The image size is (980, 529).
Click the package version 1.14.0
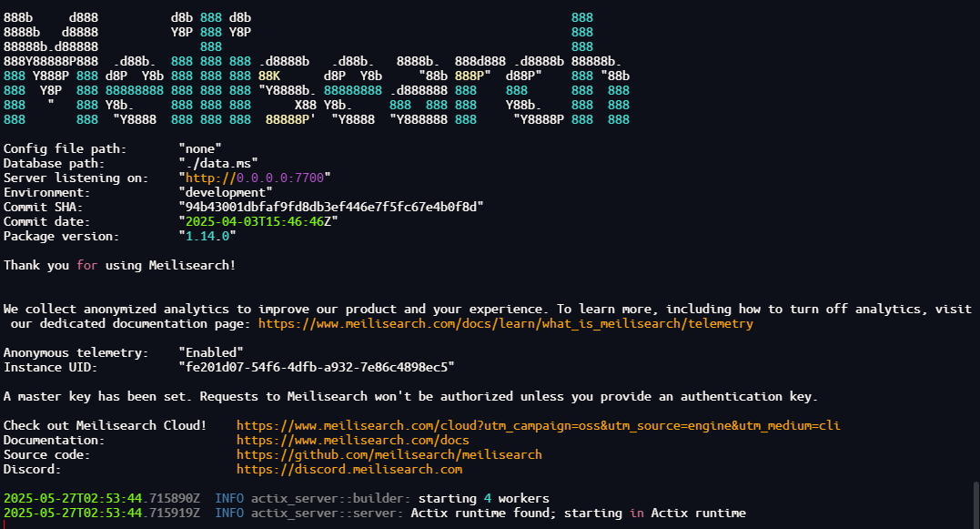[210, 236]
